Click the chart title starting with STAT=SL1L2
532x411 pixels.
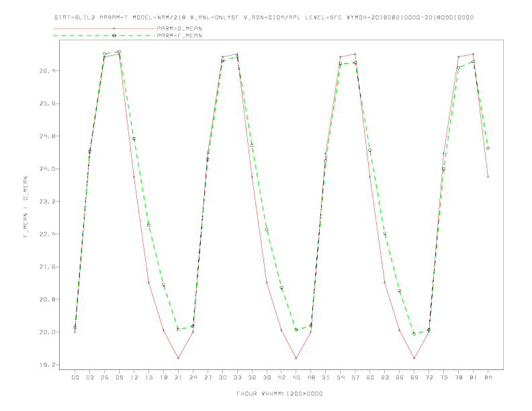point(263,17)
